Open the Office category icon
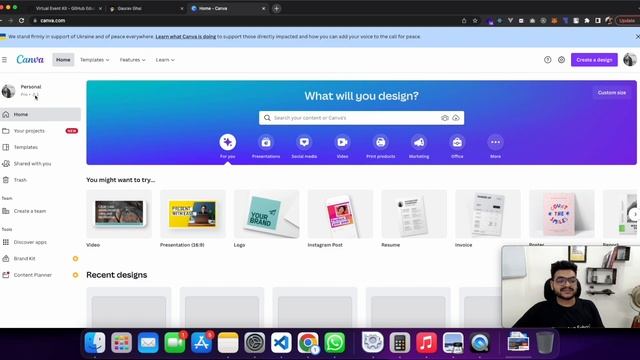Viewport: 640px width, 360px height. pos(457,142)
